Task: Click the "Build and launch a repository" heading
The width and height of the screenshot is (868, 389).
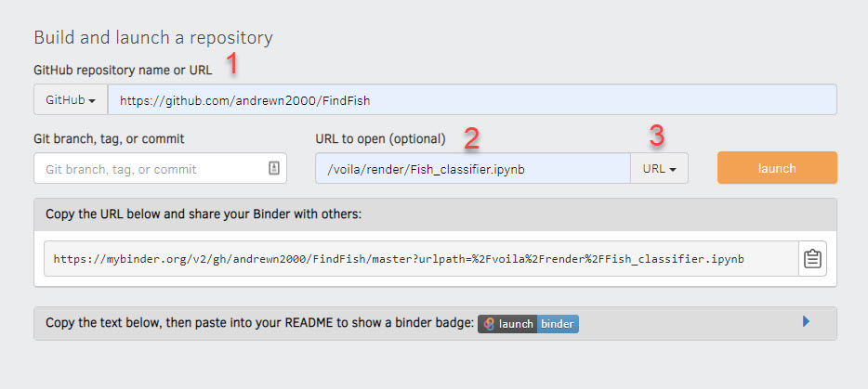Action: [153, 38]
